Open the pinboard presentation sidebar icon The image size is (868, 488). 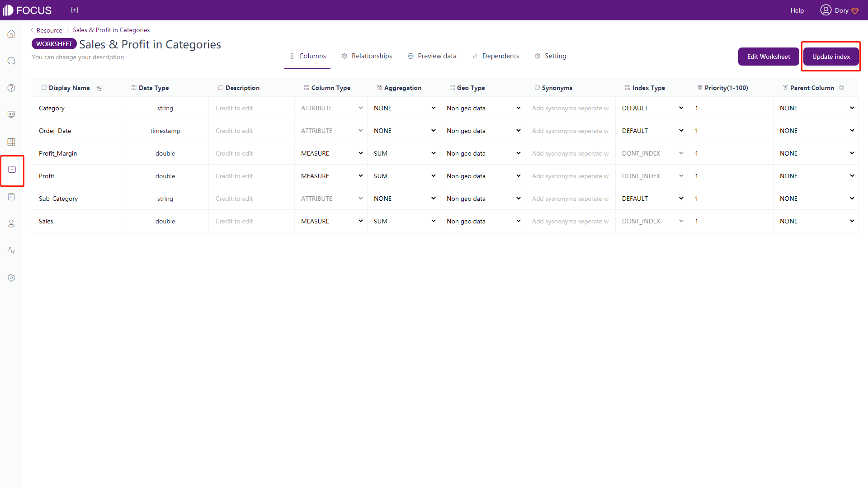point(12,115)
